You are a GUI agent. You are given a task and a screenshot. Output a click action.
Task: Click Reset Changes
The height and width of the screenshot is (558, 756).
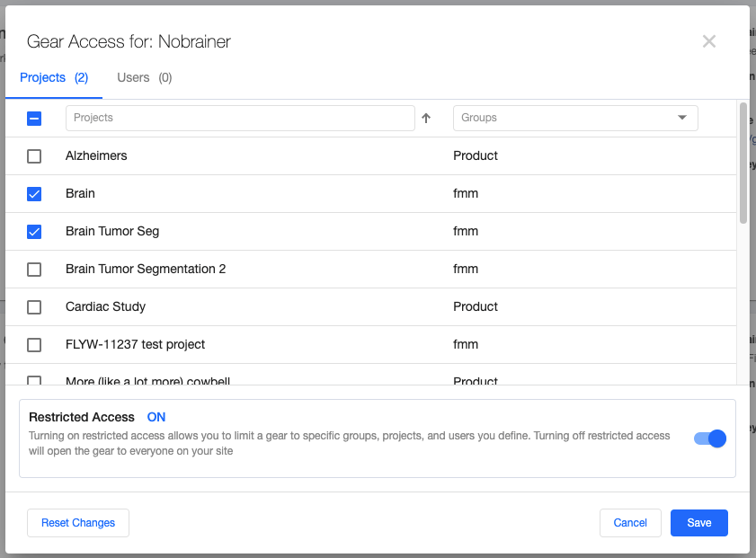(x=77, y=522)
